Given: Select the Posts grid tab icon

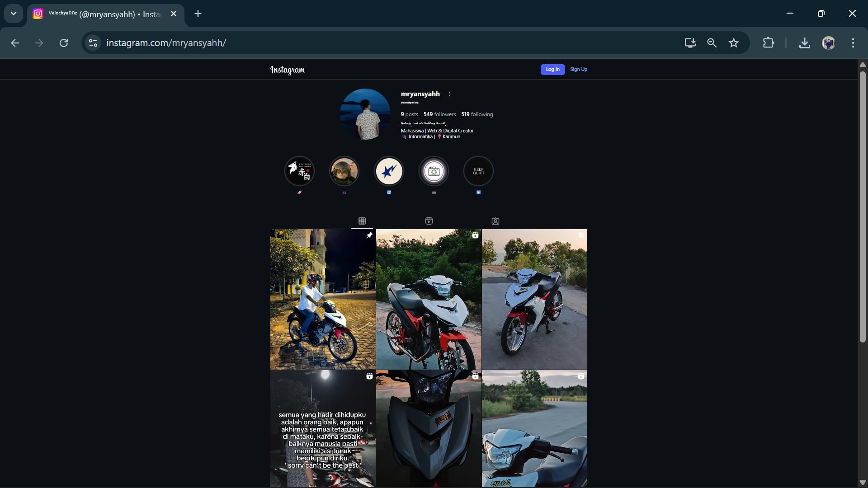Looking at the screenshot, I should (x=362, y=221).
